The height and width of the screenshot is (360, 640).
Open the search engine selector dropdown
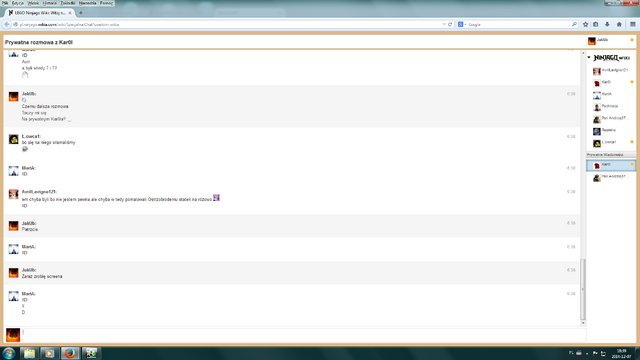tap(462, 24)
